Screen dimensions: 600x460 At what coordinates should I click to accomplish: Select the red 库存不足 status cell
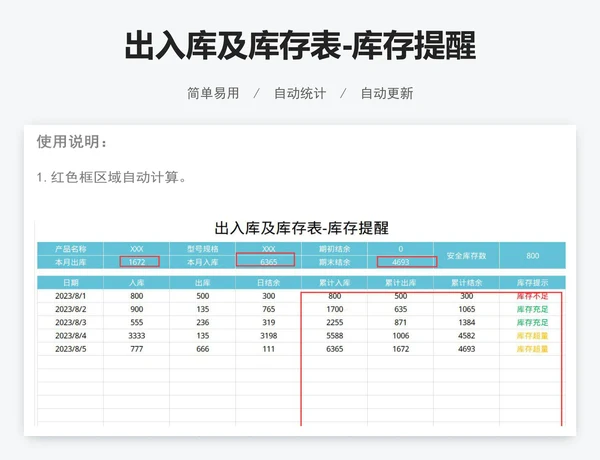532,297
